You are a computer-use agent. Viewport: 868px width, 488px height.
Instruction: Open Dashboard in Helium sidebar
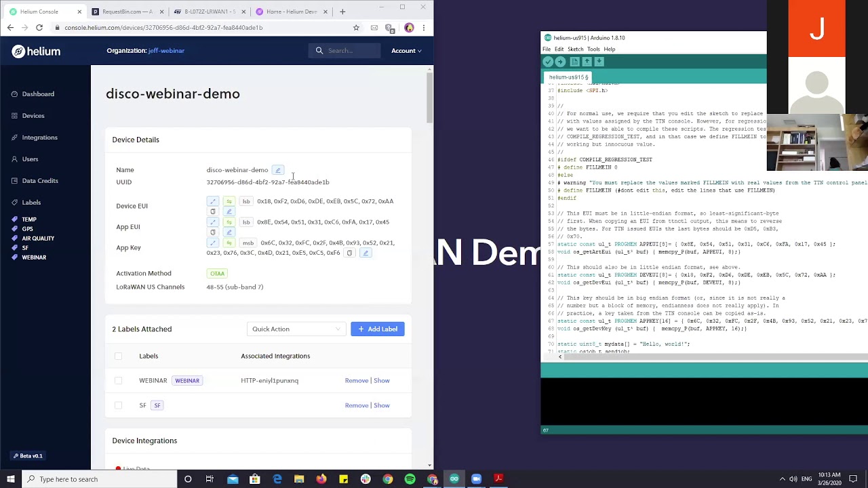pos(33,94)
